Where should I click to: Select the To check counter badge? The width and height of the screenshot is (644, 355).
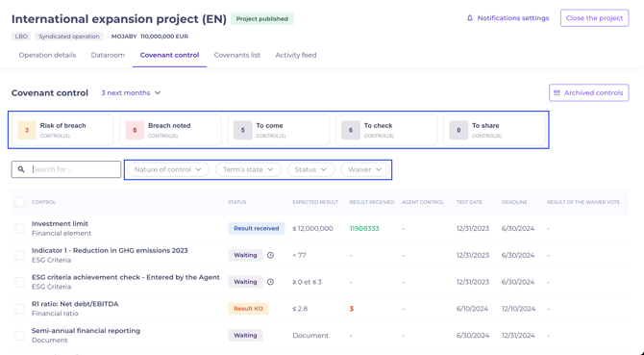(351, 130)
